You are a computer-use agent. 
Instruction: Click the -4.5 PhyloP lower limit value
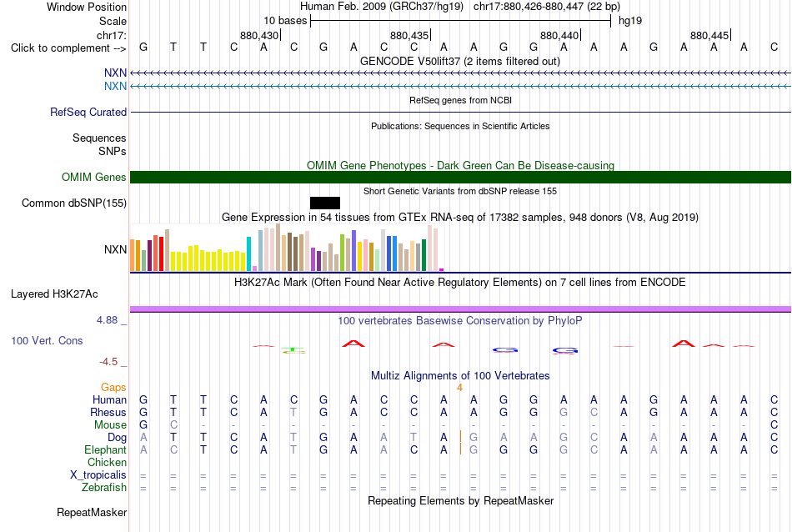coord(108,362)
